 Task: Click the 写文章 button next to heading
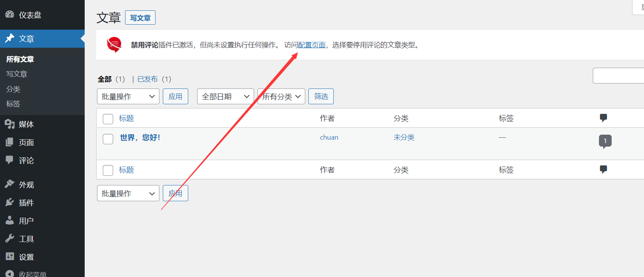pos(140,18)
